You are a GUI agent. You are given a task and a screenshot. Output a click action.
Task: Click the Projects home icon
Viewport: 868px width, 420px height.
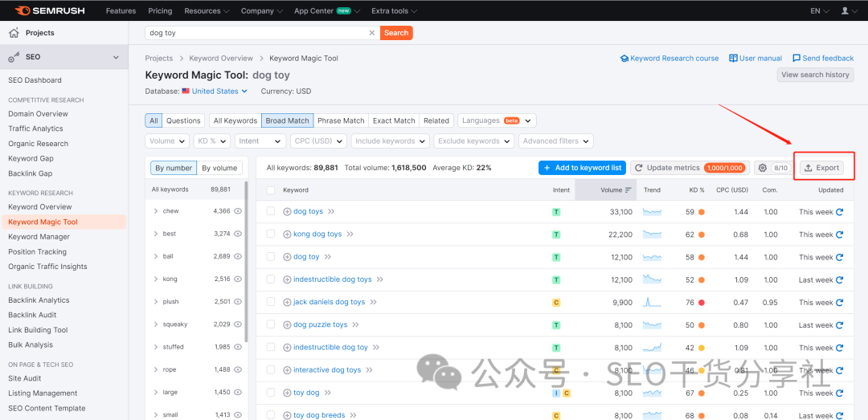[x=14, y=33]
